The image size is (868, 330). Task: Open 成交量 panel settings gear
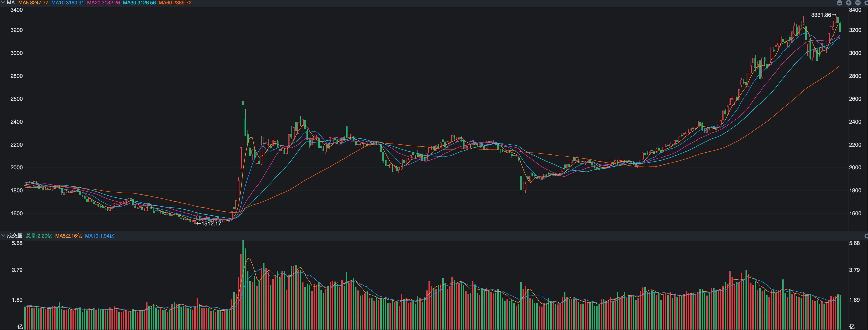click(x=866, y=236)
